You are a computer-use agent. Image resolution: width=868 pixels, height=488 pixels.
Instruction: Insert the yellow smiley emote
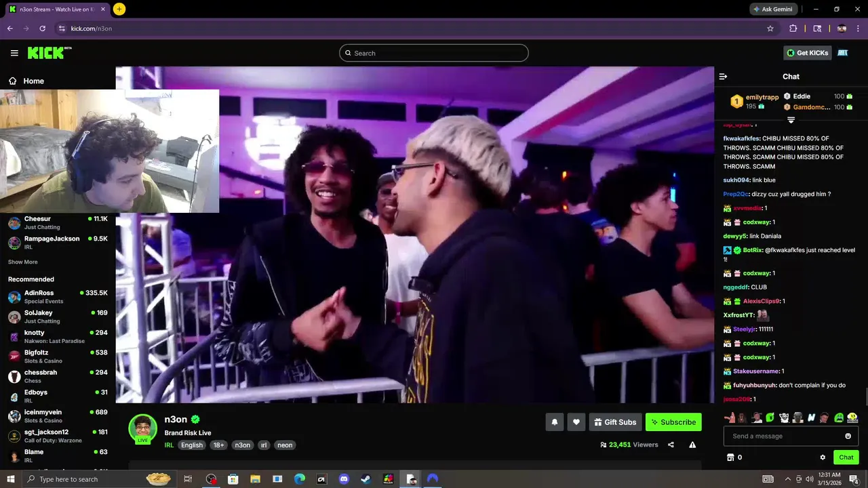click(852, 418)
